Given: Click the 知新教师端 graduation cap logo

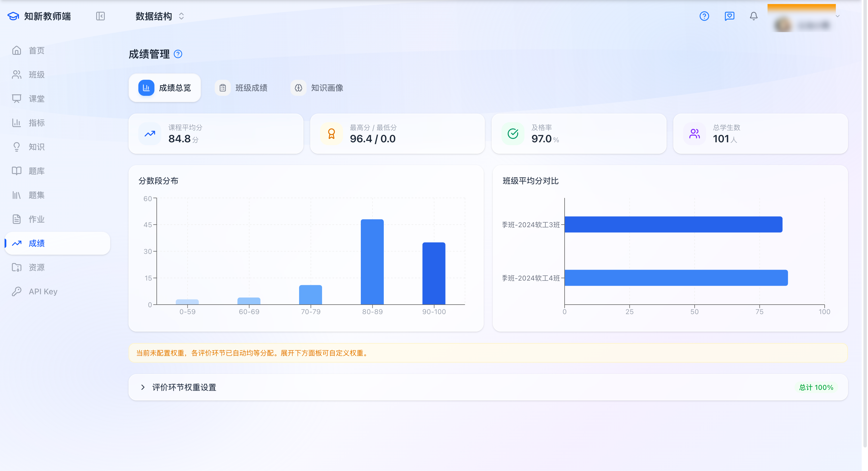Looking at the screenshot, I should 13,16.
